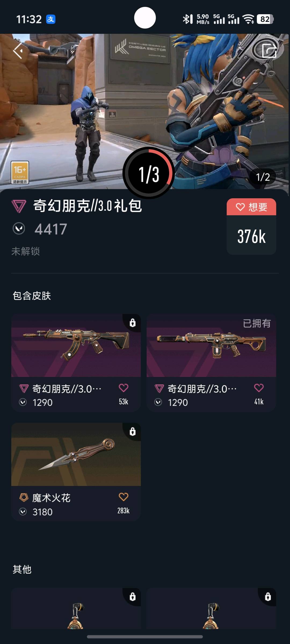
Task: Open the 魔术火花 knife skin image
Action: (x=76, y=454)
